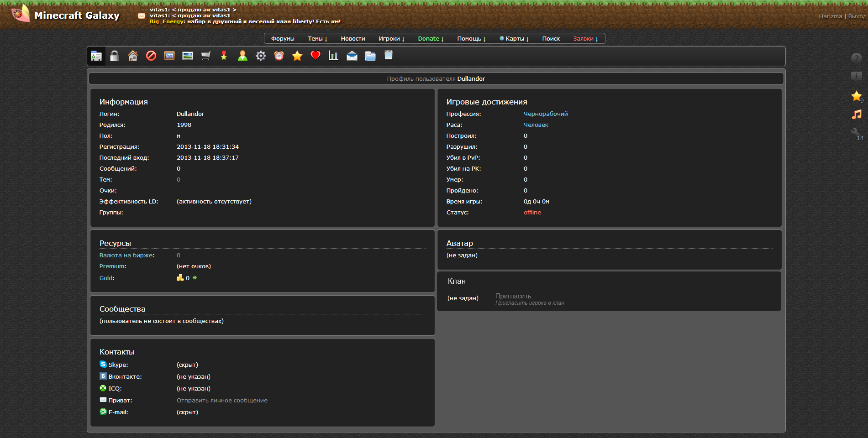The height and width of the screenshot is (438, 868).
Task: Click the open envelope mail icon in toolbar
Action: click(352, 56)
